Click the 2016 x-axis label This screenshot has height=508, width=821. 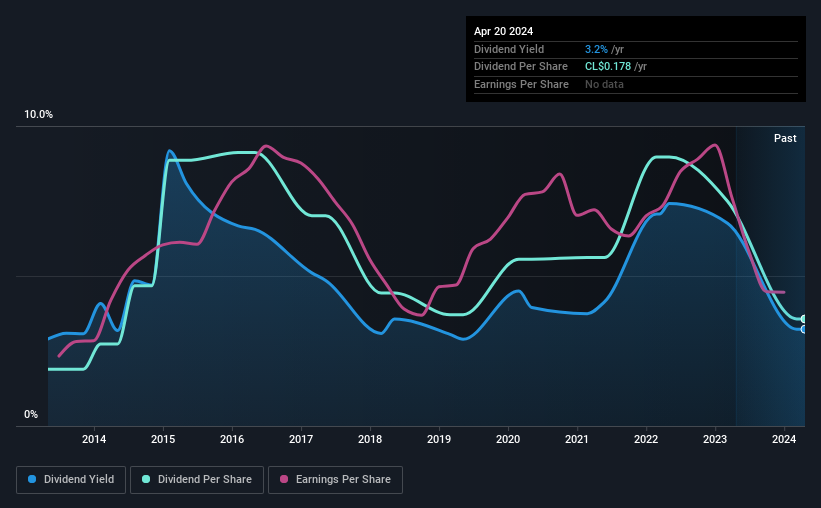click(x=232, y=439)
